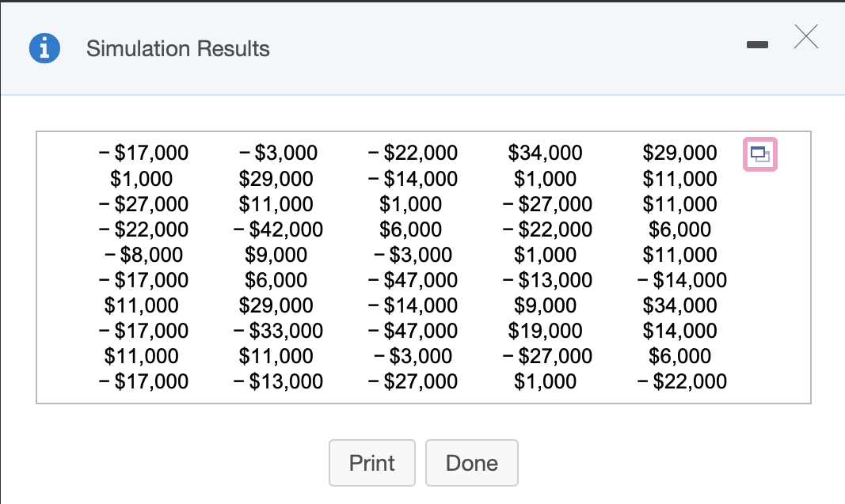Select the $34,000 value in the fourth column
Viewport: 845px width, 504px height.
tap(543, 153)
